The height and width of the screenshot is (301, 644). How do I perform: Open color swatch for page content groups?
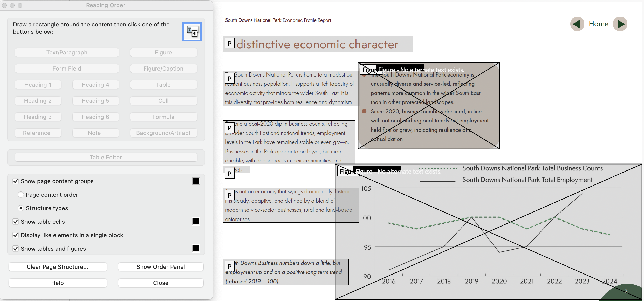196,181
